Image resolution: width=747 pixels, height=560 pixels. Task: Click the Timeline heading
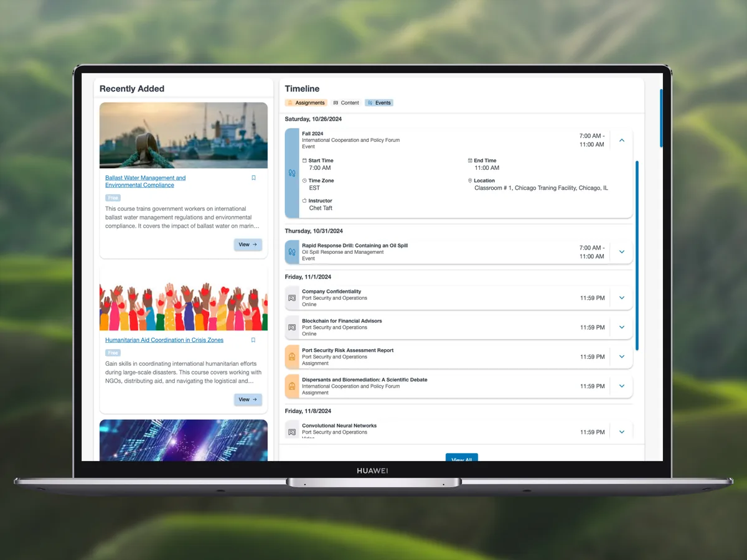click(302, 89)
